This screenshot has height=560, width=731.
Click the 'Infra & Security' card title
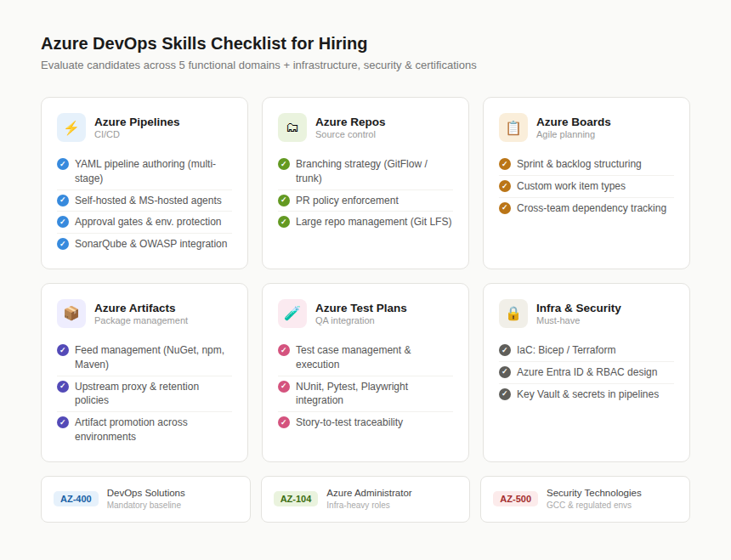click(x=579, y=308)
